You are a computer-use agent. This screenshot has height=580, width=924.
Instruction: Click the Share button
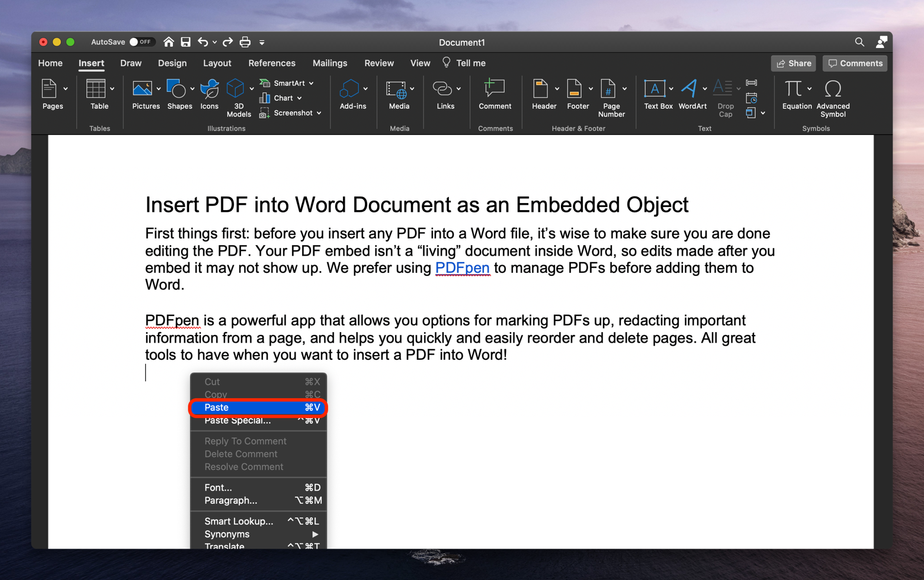click(x=794, y=63)
